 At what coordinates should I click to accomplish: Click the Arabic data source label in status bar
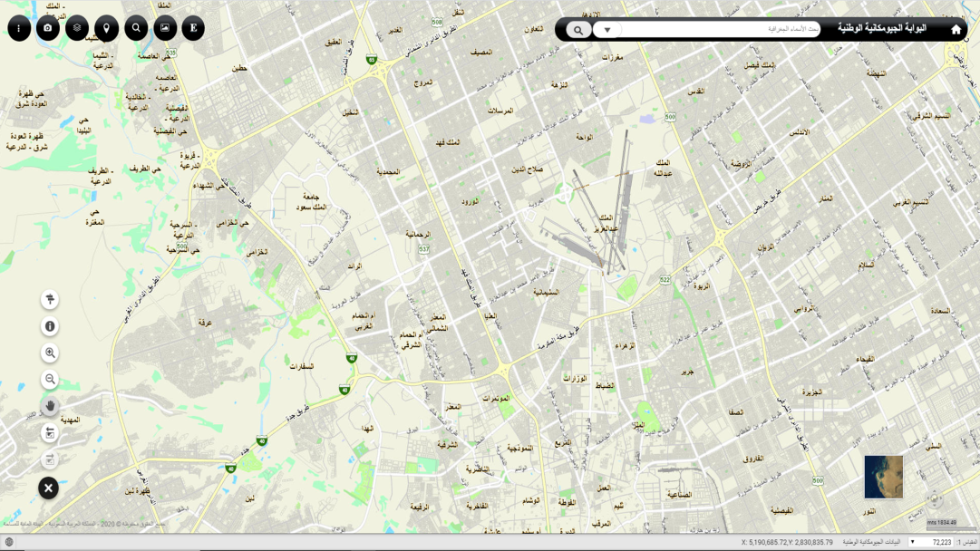[x=871, y=542]
